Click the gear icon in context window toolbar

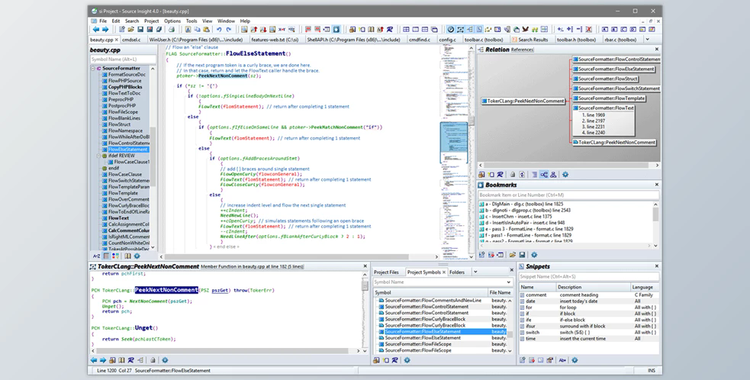(165, 360)
